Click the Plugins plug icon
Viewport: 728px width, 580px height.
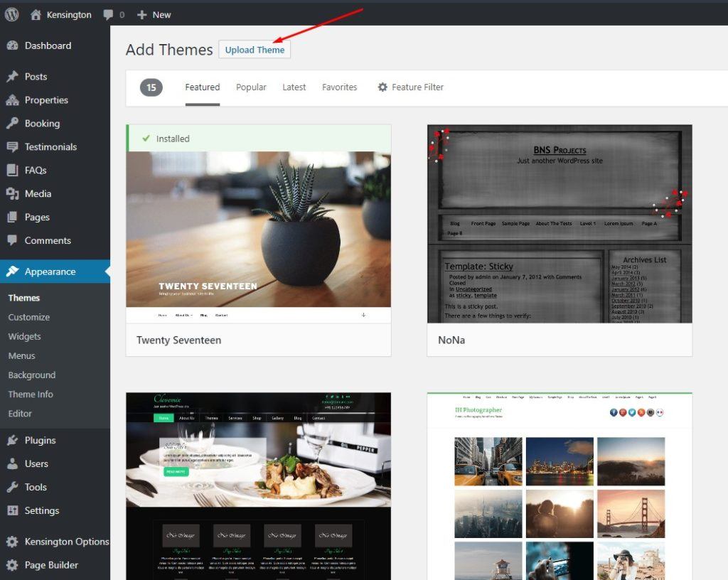(13, 440)
